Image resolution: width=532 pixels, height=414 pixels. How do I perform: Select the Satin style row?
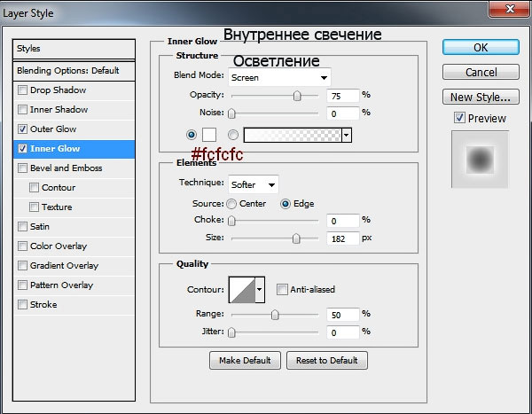(74, 226)
